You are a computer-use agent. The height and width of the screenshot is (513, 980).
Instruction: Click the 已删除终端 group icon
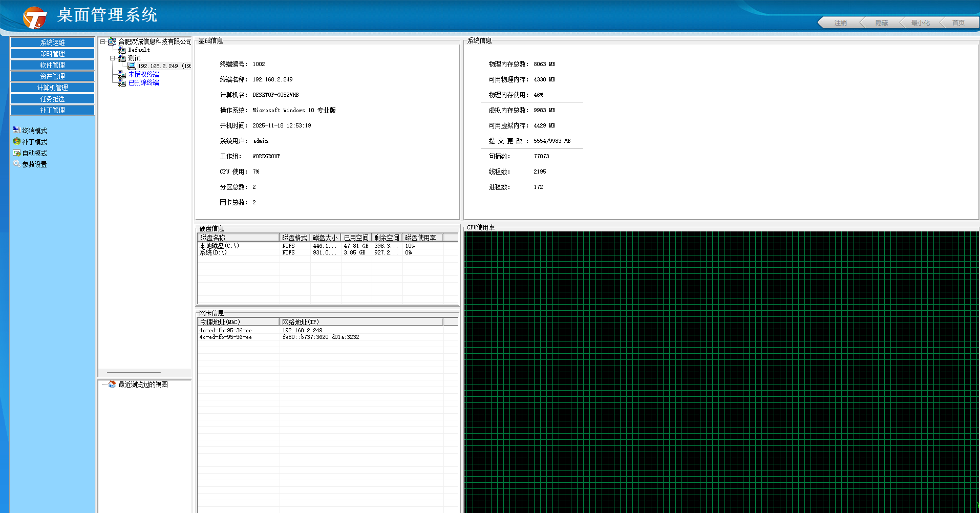coord(122,82)
